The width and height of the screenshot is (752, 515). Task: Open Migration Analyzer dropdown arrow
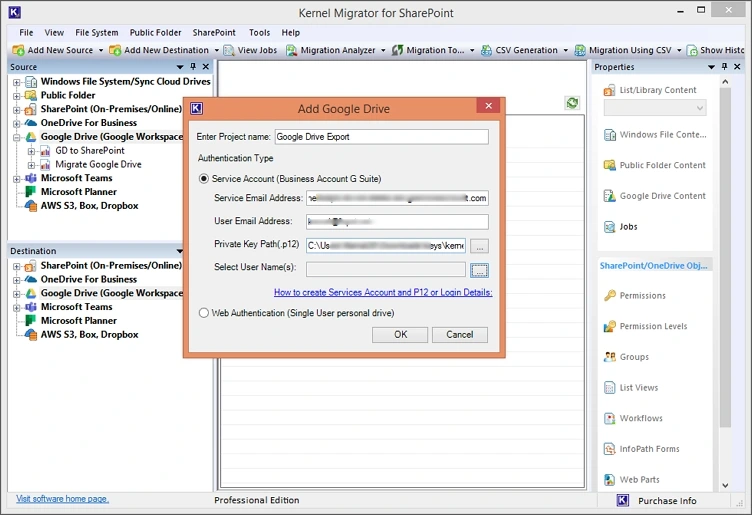[x=383, y=50]
